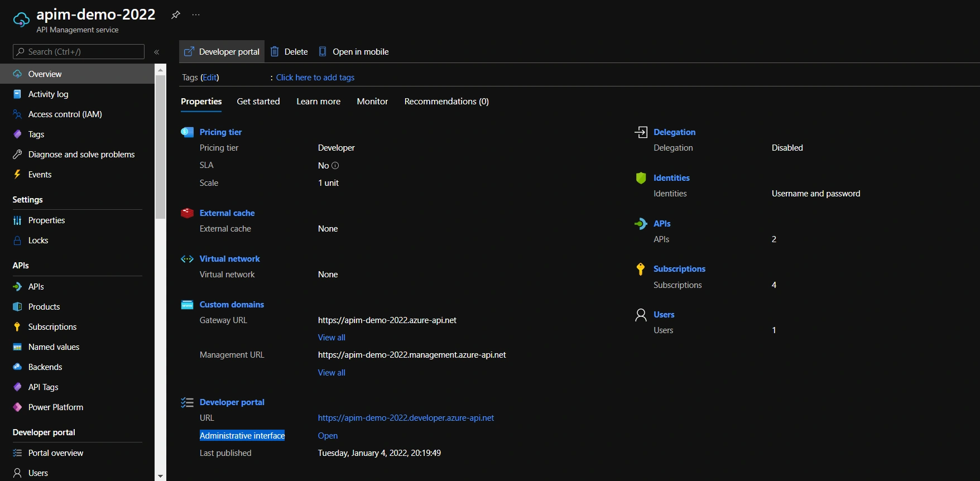980x481 pixels.
Task: Collapse the sidebar with the double chevron
Action: tap(157, 52)
